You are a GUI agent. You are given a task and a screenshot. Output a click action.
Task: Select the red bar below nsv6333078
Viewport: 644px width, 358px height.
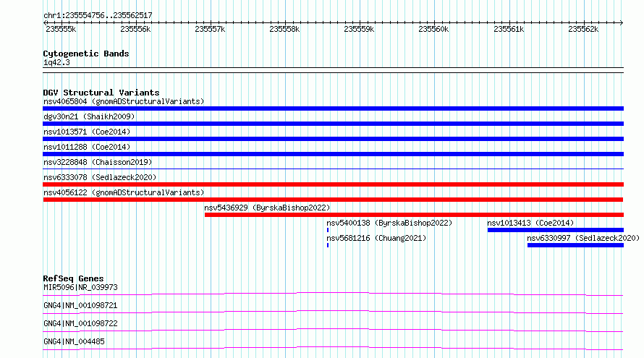pyautogui.click(x=333, y=184)
